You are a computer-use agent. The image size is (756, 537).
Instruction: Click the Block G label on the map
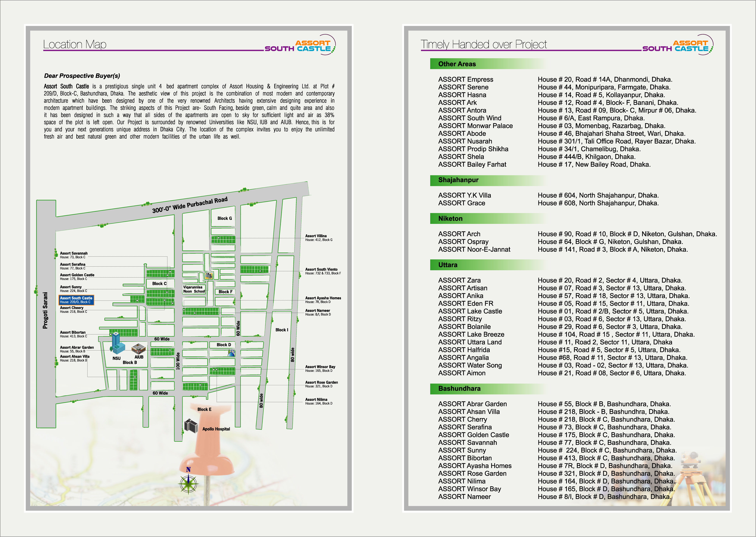225,218
